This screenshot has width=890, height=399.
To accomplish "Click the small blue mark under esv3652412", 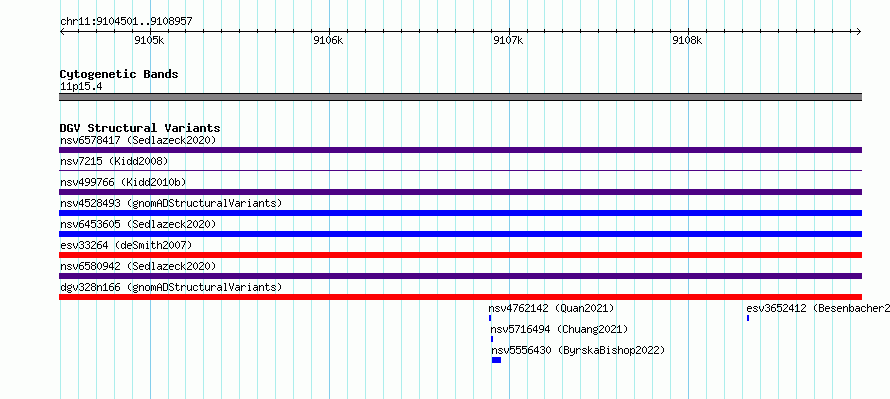I will (x=748, y=318).
